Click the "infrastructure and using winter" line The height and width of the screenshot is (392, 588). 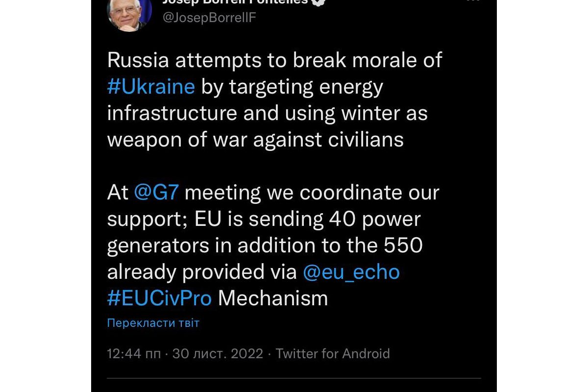click(x=267, y=113)
